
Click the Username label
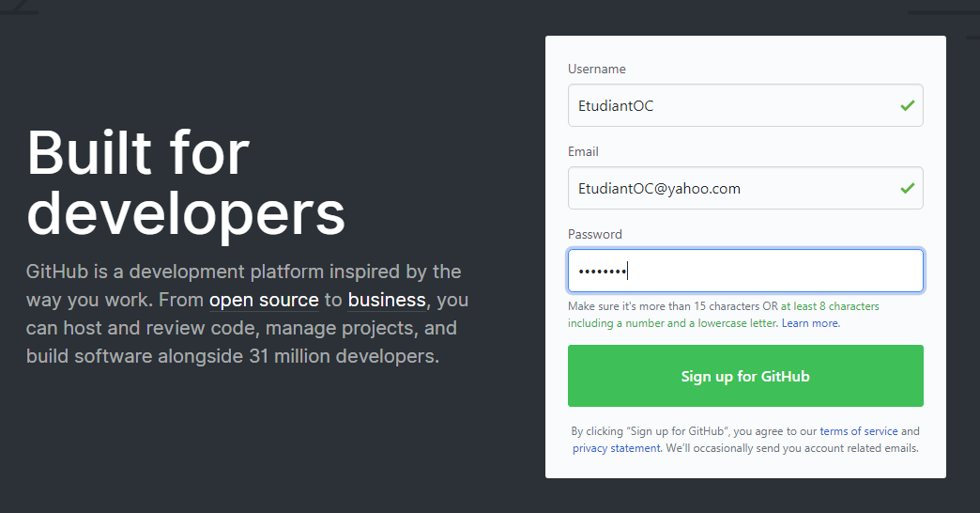596,69
